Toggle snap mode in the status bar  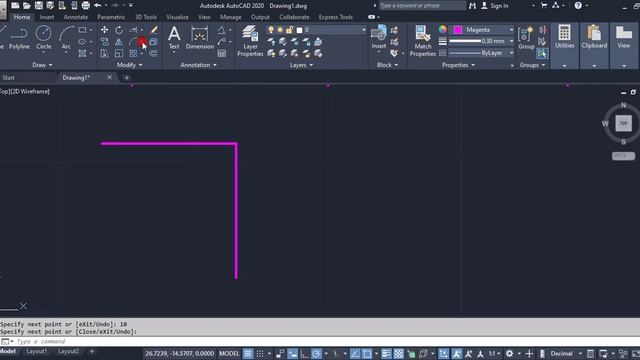tap(260, 353)
